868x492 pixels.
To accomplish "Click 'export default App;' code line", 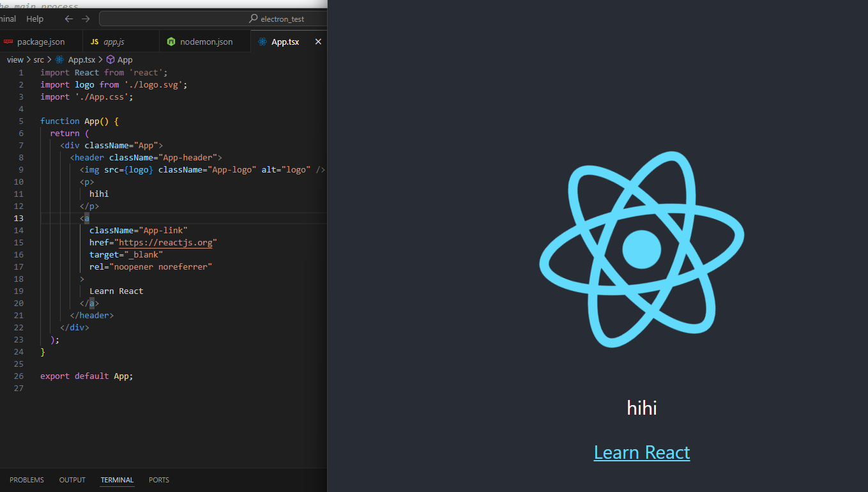I will coord(87,376).
